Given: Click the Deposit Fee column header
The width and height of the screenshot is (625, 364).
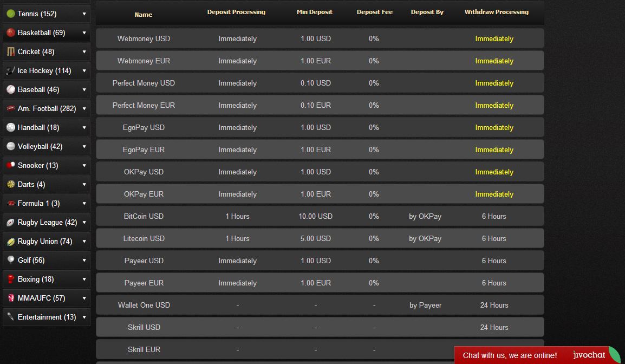Looking at the screenshot, I should 375,12.
